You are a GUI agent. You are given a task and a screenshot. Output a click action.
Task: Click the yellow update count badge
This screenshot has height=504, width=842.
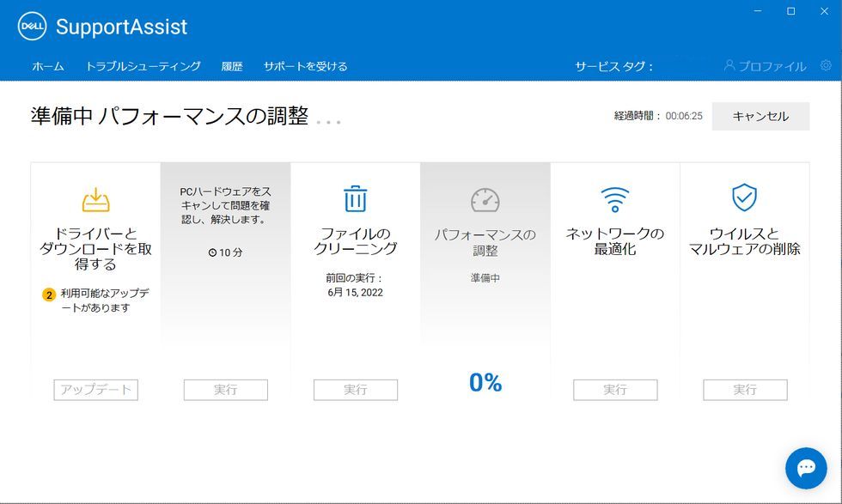tap(49, 295)
